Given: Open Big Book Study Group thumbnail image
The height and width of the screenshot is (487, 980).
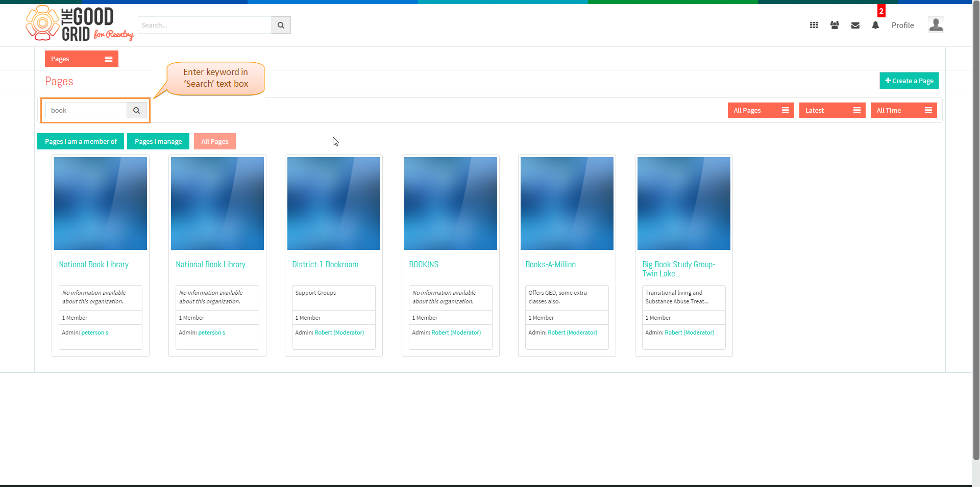Looking at the screenshot, I should point(684,203).
